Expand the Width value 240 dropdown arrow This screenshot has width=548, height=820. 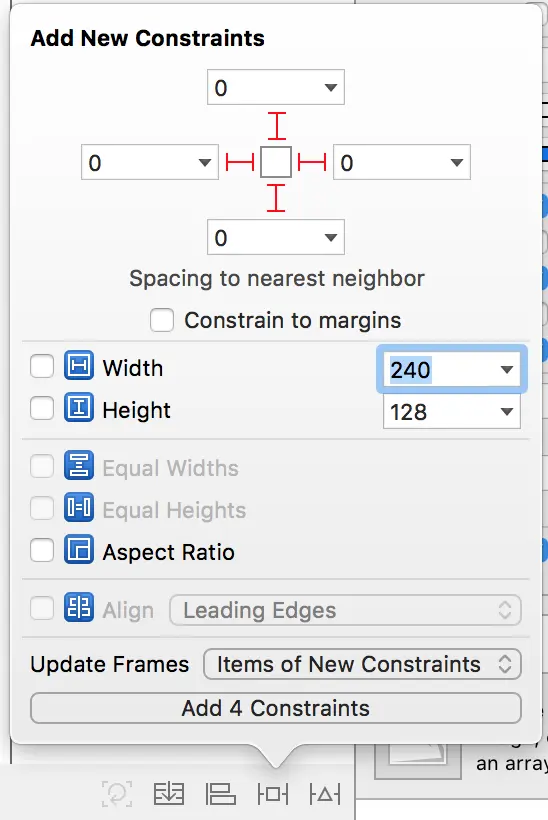tap(506, 370)
